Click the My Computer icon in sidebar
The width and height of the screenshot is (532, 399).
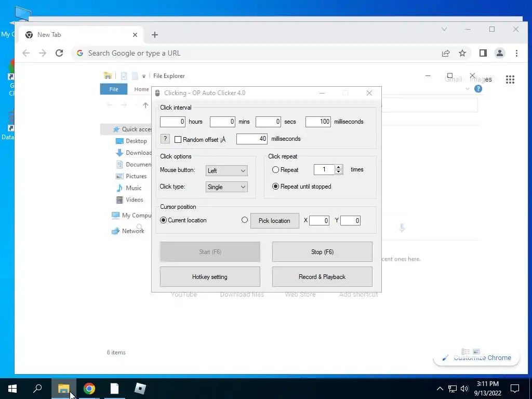click(x=116, y=215)
